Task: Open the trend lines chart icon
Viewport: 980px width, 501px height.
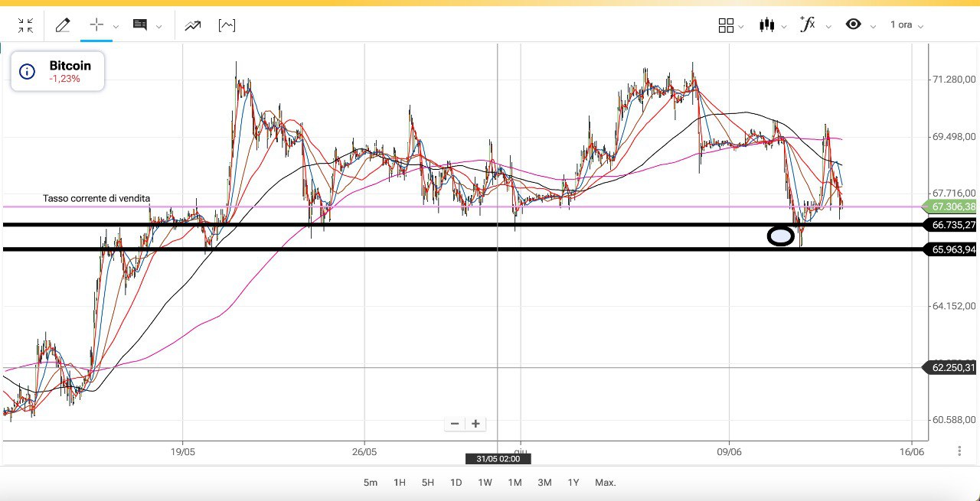Action: coord(192,25)
